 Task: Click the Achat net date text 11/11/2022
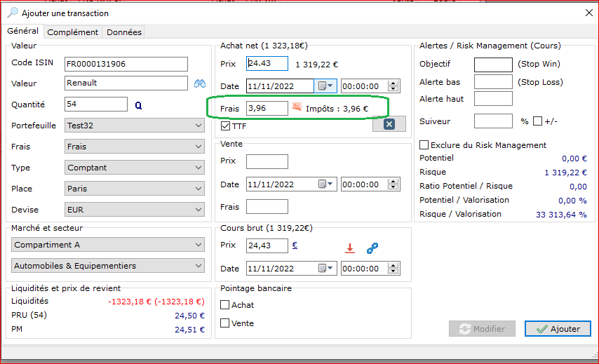pyautogui.click(x=271, y=86)
